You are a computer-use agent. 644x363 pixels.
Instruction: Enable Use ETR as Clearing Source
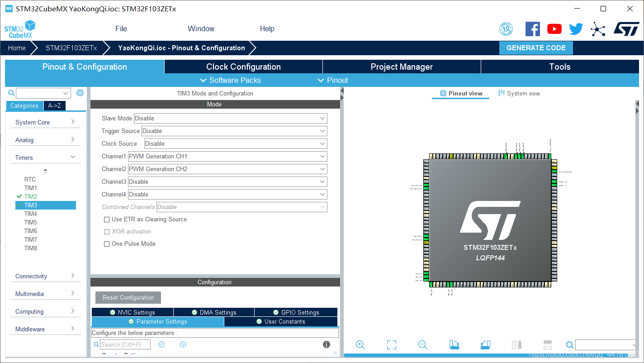107,220
